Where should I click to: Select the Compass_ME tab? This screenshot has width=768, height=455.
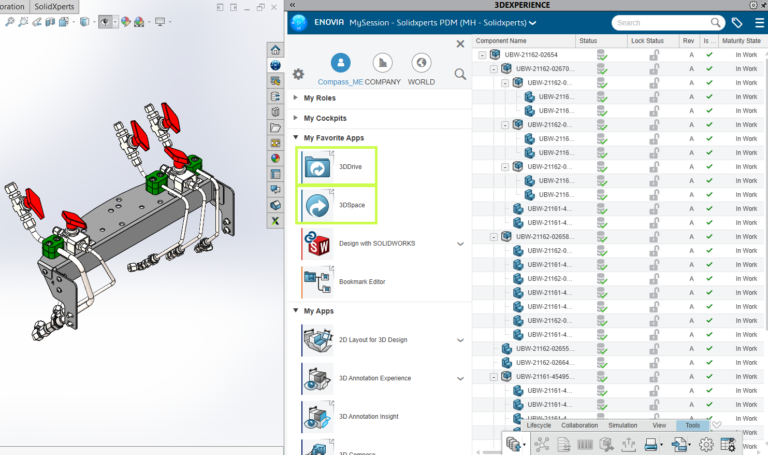coord(340,69)
